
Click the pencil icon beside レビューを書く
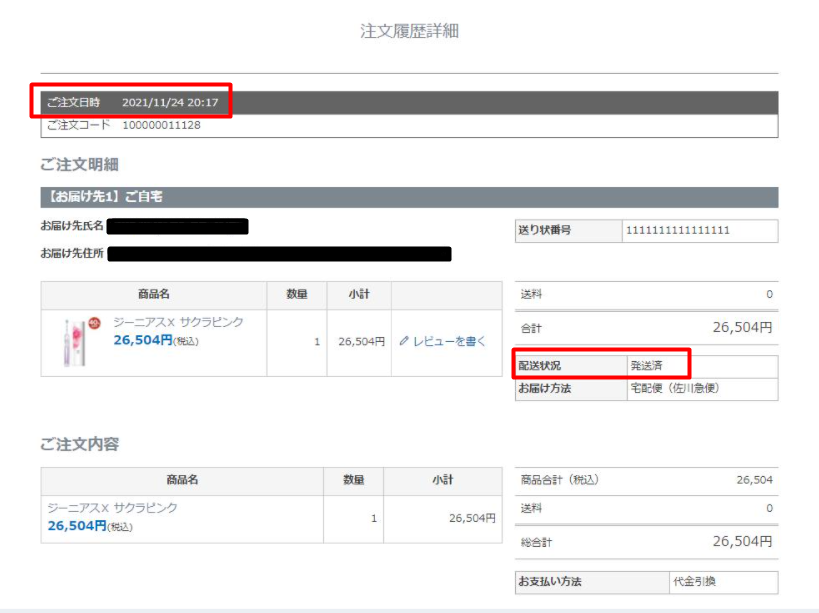(x=404, y=341)
